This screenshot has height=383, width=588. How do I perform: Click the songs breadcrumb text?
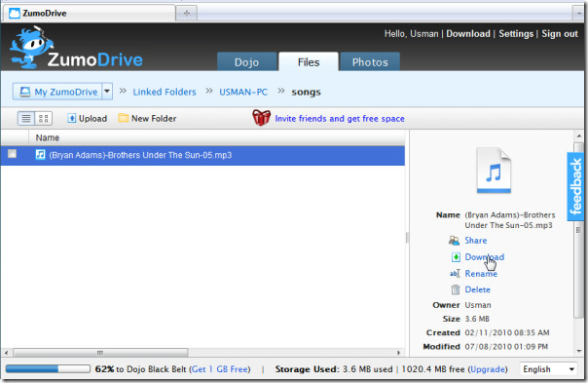coord(306,92)
